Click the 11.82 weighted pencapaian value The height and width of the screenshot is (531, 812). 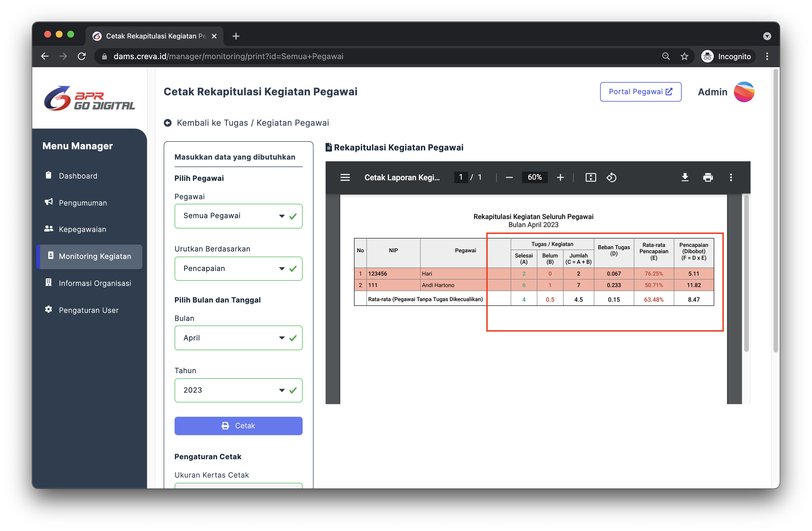(694, 285)
